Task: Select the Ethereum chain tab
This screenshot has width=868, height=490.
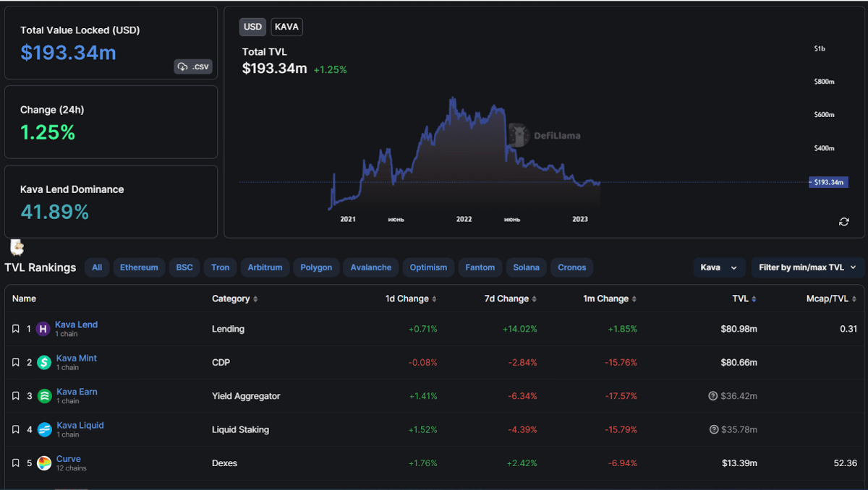Action: 139,267
